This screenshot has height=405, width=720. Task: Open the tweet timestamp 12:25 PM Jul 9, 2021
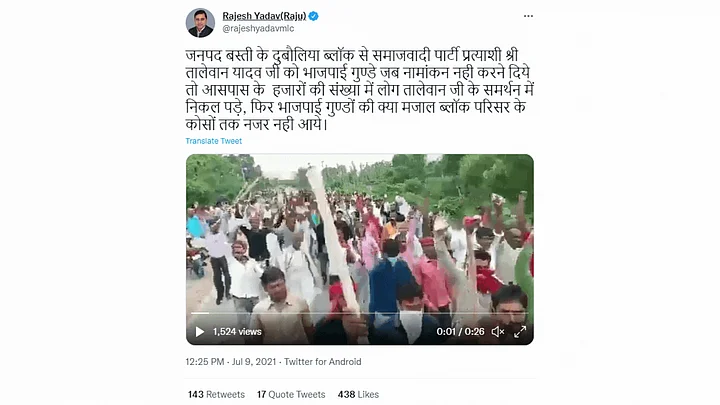point(231,362)
